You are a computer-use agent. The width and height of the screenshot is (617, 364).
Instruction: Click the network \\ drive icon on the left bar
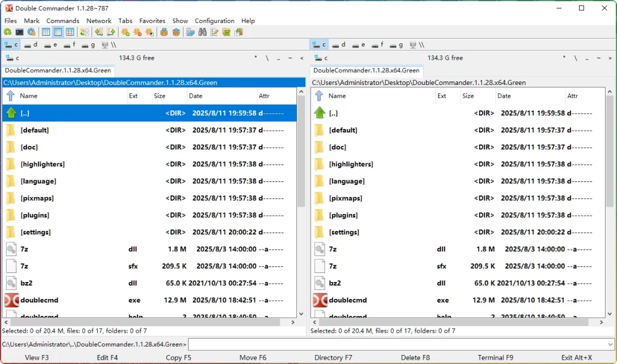pyautogui.click(x=108, y=45)
